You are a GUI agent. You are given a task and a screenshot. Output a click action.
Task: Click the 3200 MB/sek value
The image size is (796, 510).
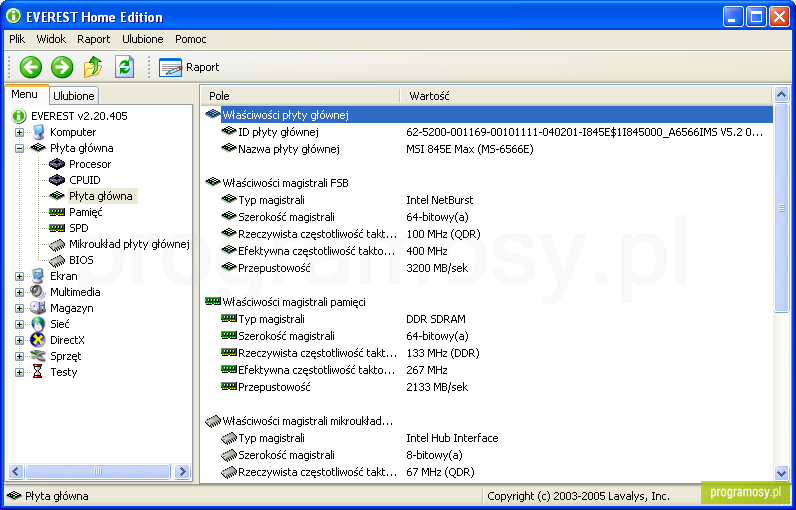[437, 268]
